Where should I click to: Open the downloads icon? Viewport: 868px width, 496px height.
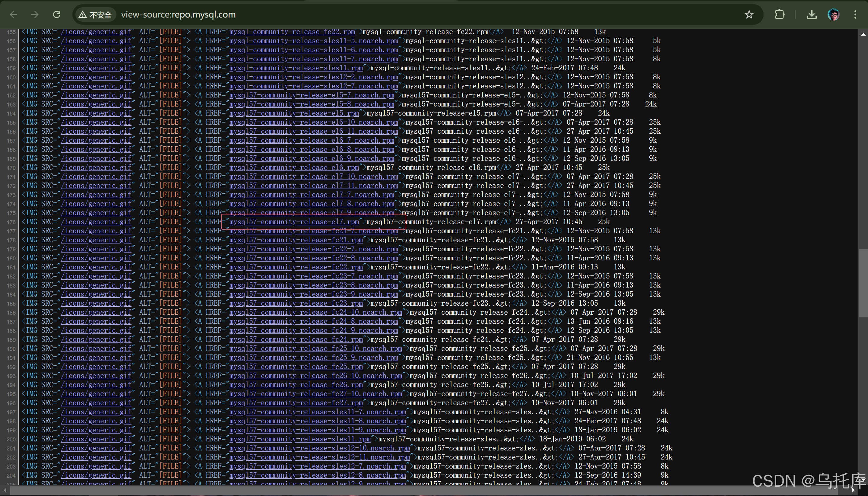click(x=812, y=15)
